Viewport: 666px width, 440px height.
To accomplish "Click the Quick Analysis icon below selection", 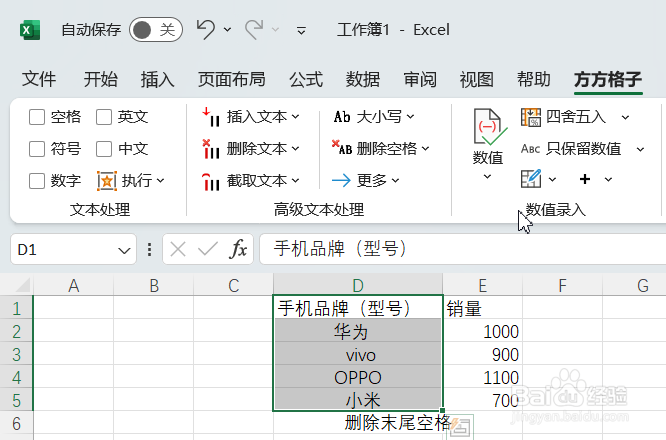I will pos(460,427).
